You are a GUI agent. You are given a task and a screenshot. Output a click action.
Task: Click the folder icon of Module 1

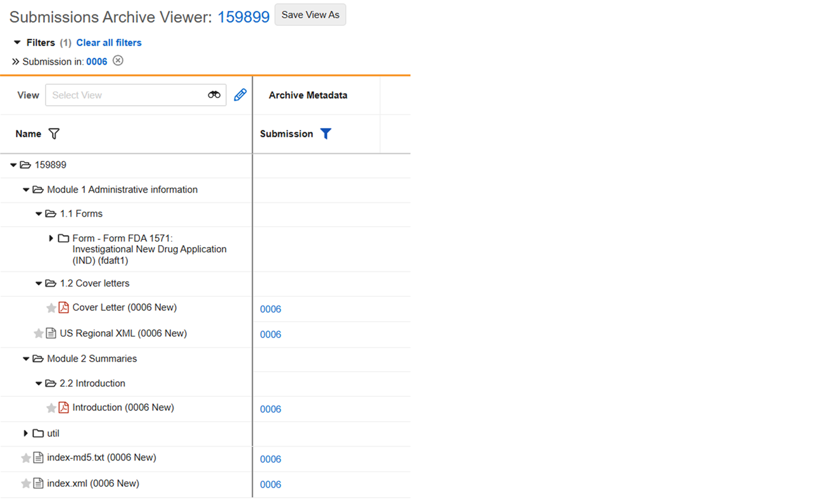38,189
